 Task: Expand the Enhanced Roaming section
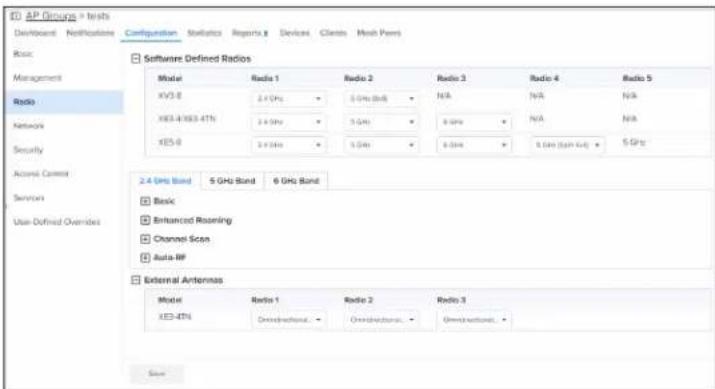click(145, 220)
